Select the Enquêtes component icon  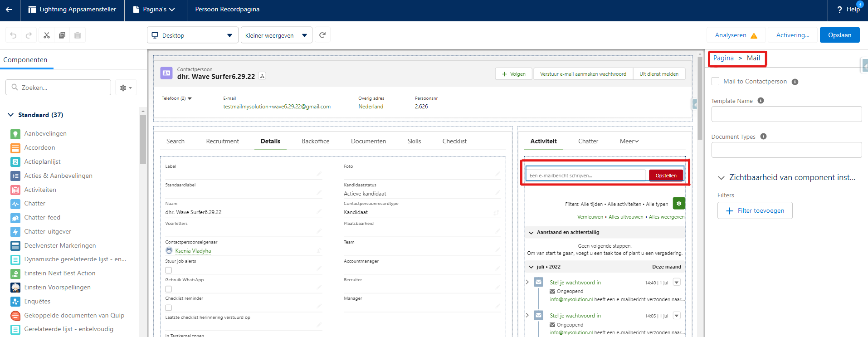point(15,302)
